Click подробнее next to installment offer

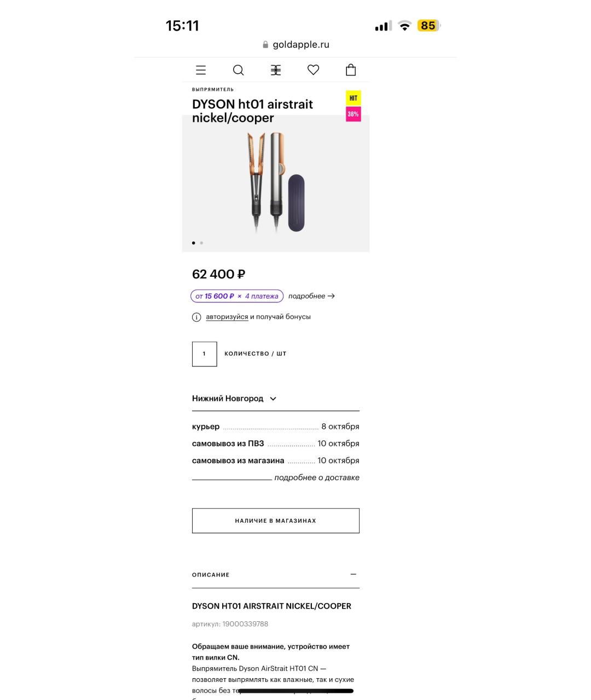coord(311,296)
